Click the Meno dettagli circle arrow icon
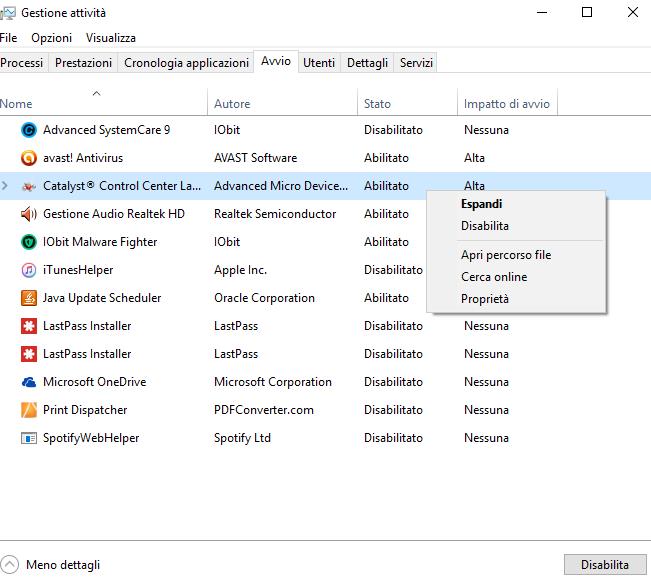The width and height of the screenshot is (651, 582). pyautogui.click(x=10, y=565)
